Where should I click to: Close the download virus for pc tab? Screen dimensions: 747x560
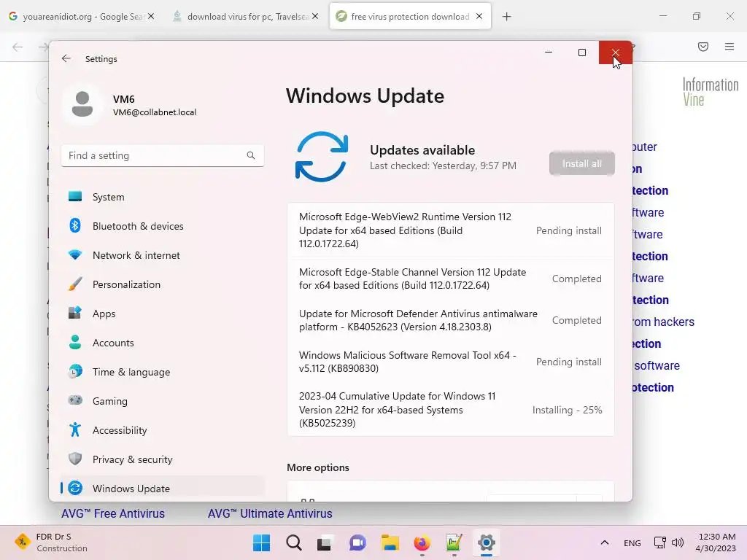tap(315, 17)
